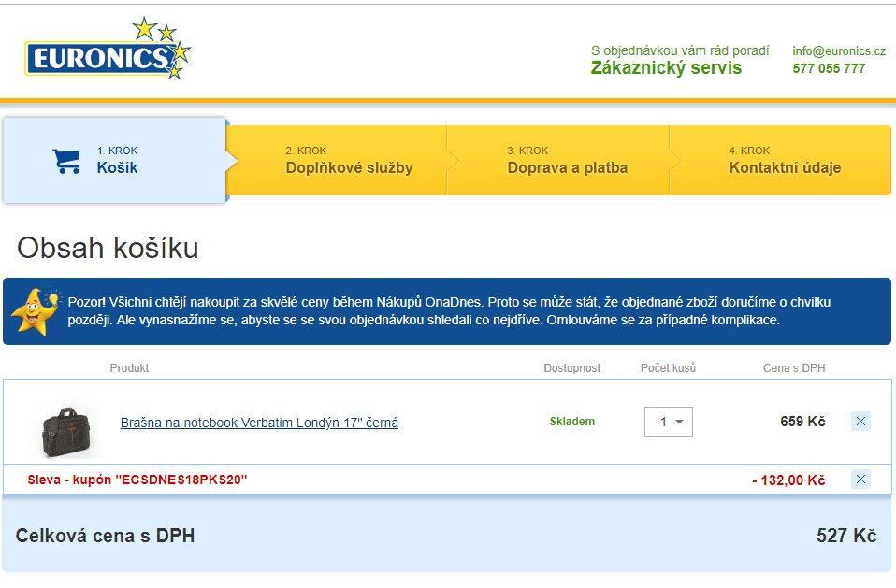This screenshot has height=588, width=896.
Task: Click the 527 Kč total price
Action: pos(845,536)
